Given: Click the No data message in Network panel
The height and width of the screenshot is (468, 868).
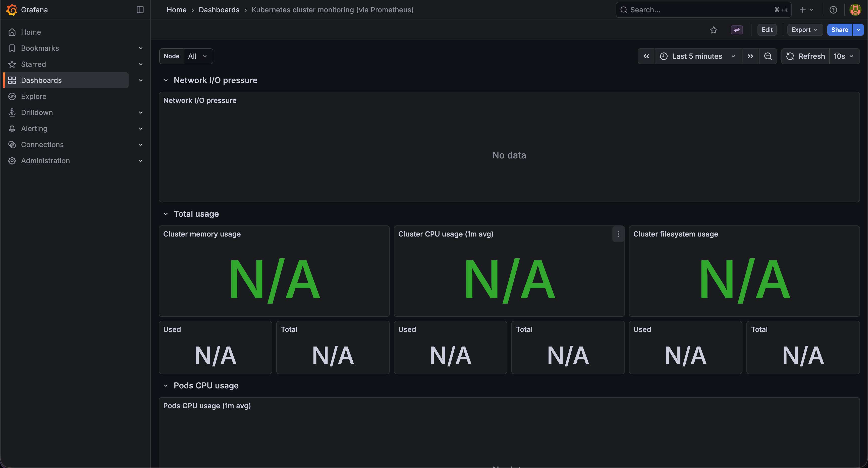Looking at the screenshot, I should 509,155.
